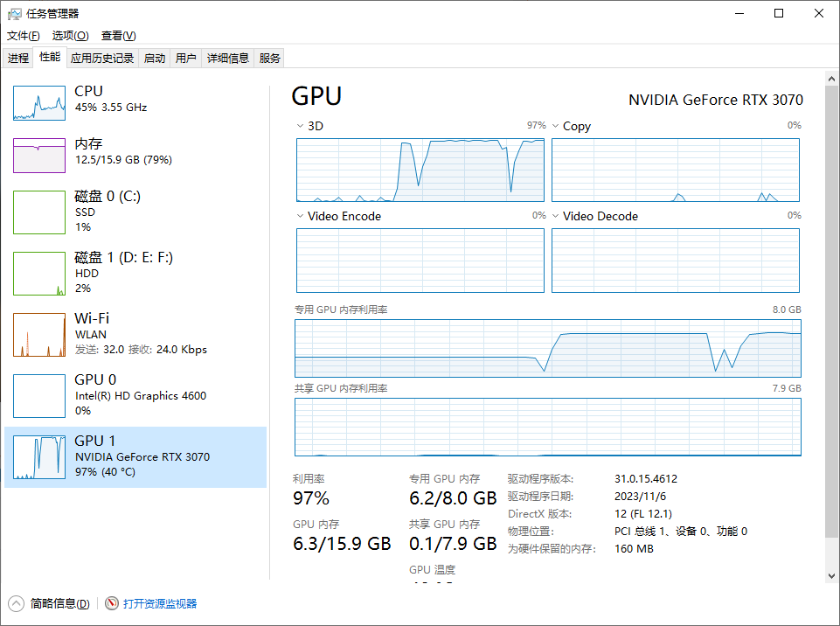Select the Wi-Fi network thumbnail graph
Image resolution: width=840 pixels, height=626 pixels.
(39, 335)
